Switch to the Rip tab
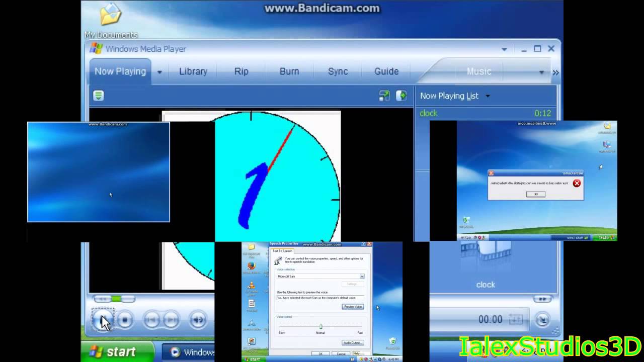 coord(242,71)
